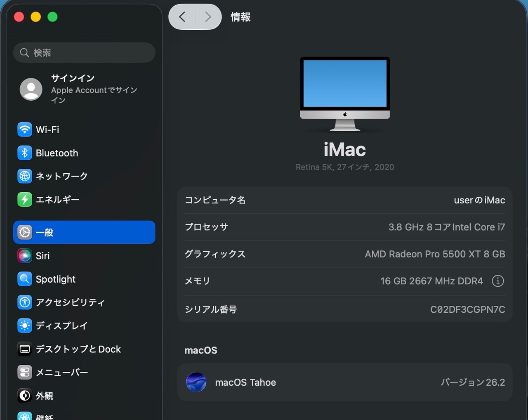Click the macOS Tahoe name text

[245, 382]
